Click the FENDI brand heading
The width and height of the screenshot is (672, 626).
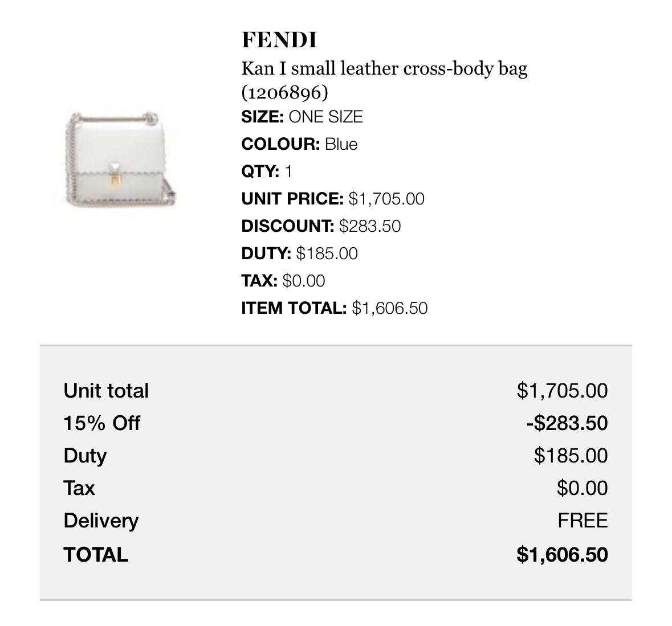coord(279,40)
